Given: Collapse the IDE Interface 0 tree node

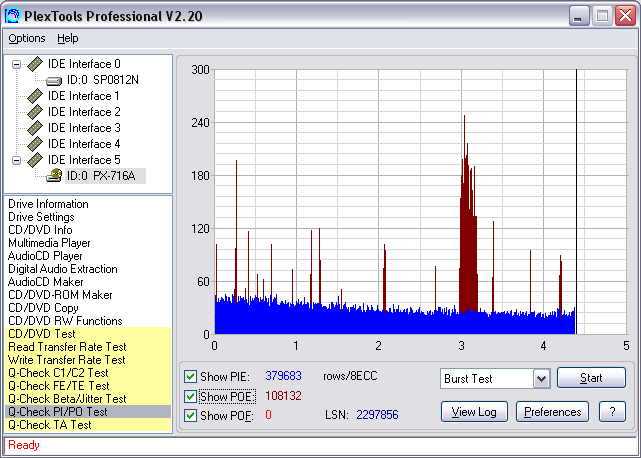Looking at the screenshot, I should click(x=16, y=64).
